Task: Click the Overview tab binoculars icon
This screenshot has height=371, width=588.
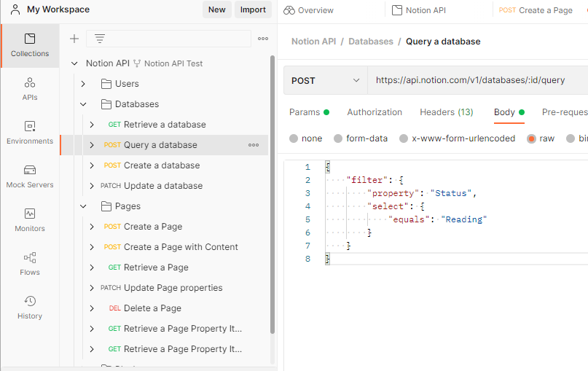Action: tap(289, 10)
